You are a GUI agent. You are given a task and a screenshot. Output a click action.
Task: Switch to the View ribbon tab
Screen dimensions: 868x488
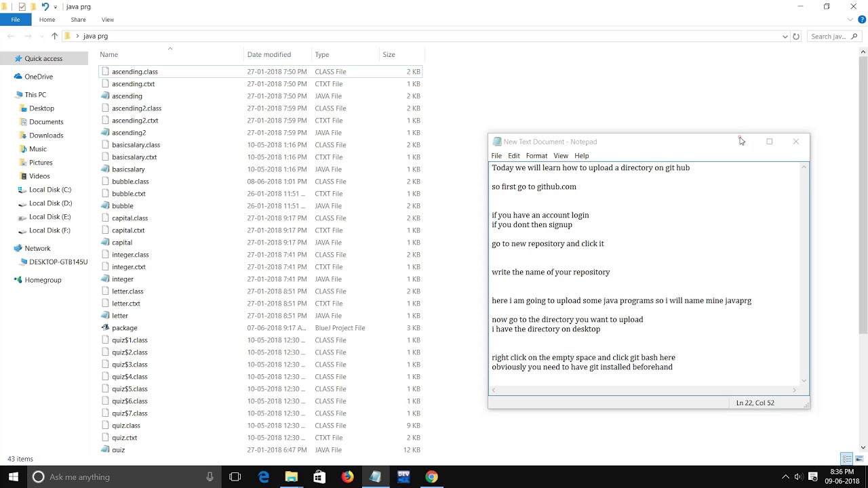click(108, 20)
